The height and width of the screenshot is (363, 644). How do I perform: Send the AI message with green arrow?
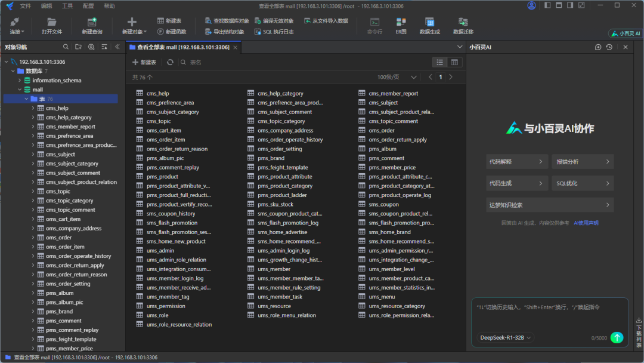click(617, 338)
